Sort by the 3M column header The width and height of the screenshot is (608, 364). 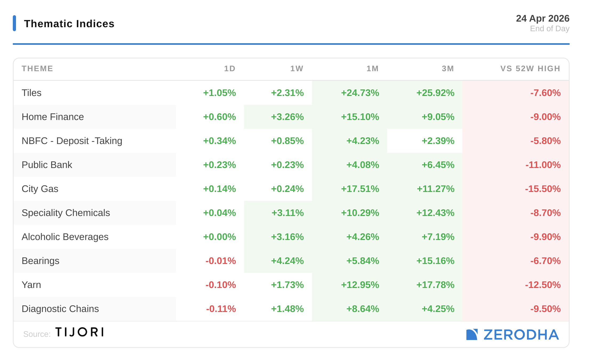tap(448, 69)
